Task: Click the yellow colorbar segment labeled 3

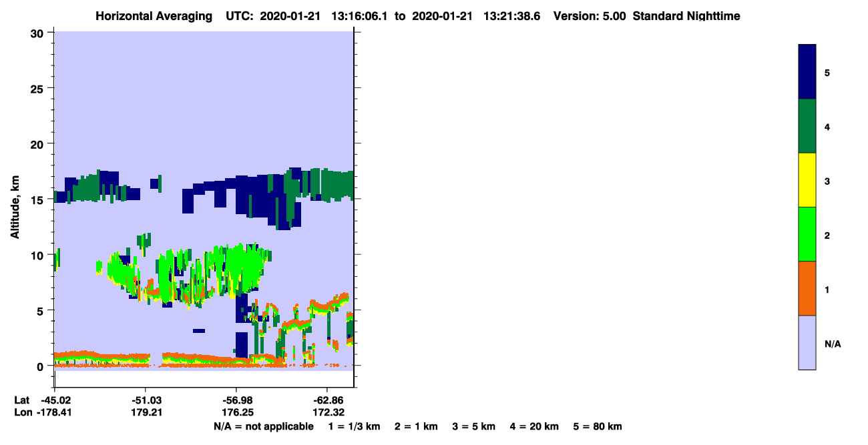Action: [x=807, y=180]
